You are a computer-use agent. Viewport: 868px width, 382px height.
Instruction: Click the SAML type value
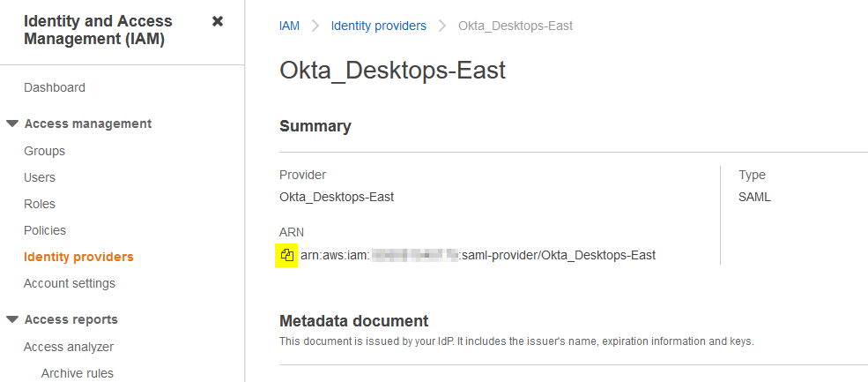pyautogui.click(x=754, y=197)
